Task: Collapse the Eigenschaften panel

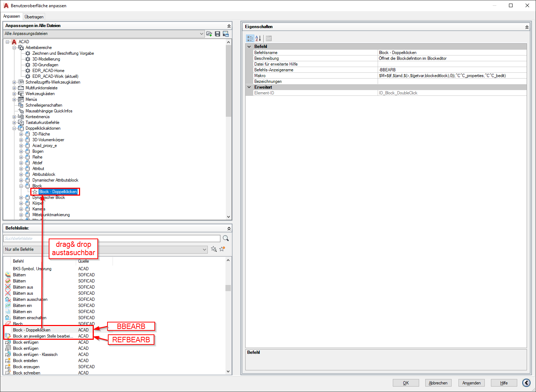Action: point(527,27)
